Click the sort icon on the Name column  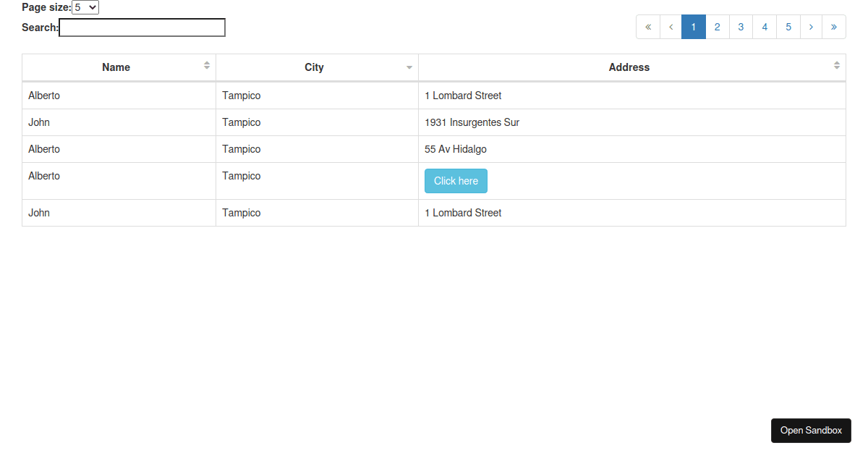click(x=208, y=67)
